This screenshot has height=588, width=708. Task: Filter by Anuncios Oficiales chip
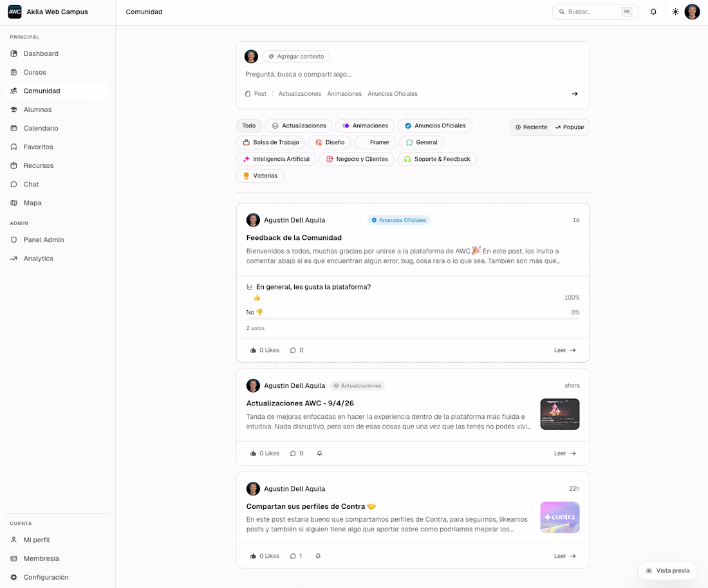coord(435,125)
